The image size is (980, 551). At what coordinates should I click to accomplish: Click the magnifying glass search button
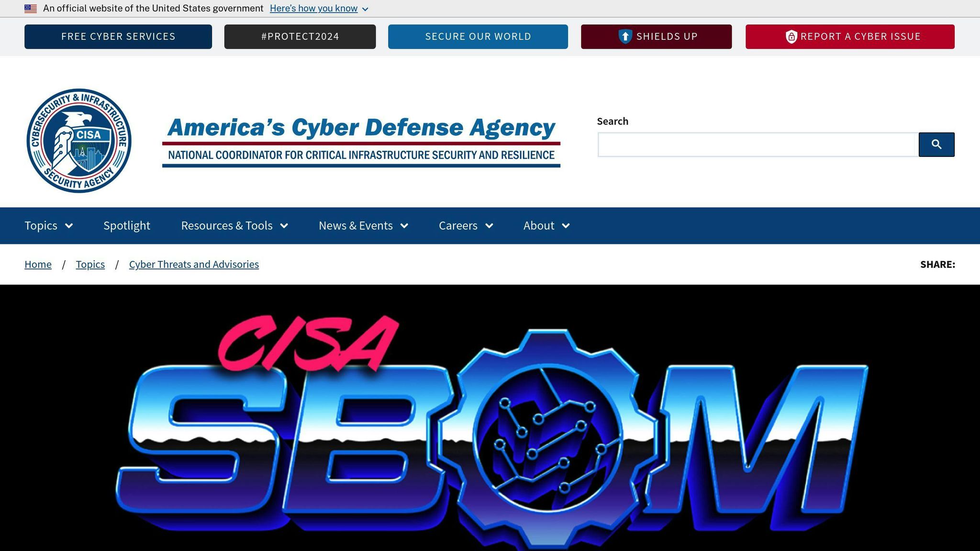[x=936, y=144]
